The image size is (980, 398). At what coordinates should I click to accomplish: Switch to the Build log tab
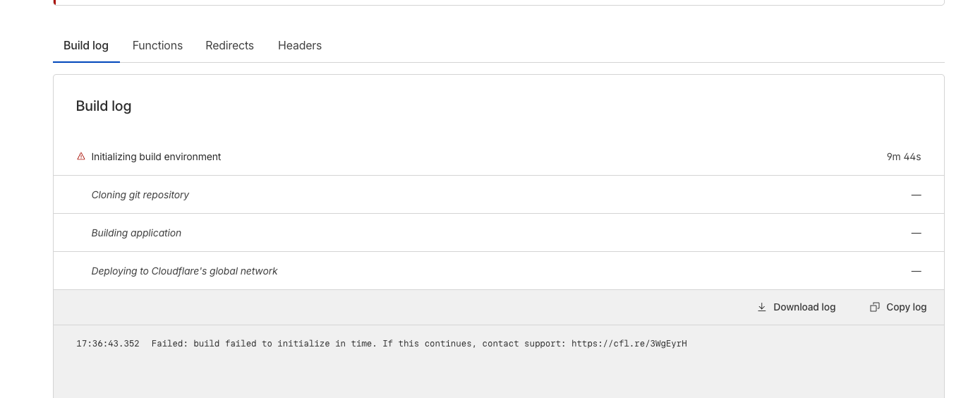tap(86, 46)
